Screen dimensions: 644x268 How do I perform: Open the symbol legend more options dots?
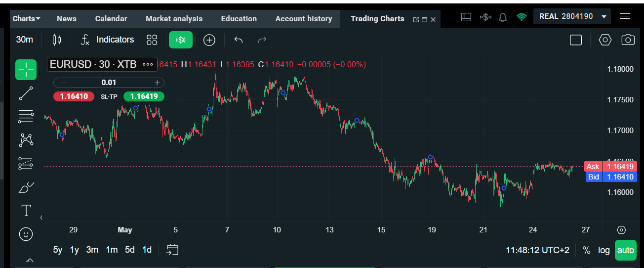click(x=148, y=64)
